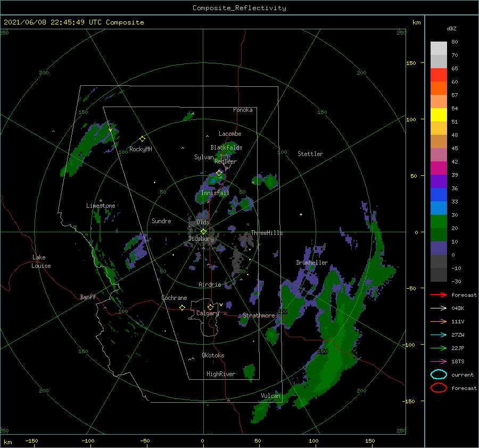Select the purple swatch below 39 dBZ
This screenshot has height=448, width=479.
(x=439, y=182)
